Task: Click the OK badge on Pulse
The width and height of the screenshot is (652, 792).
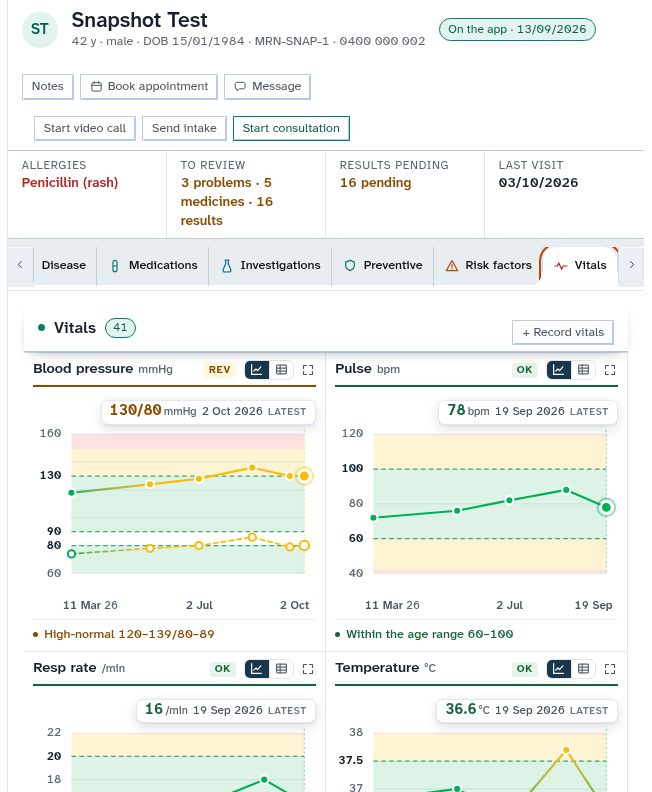Action: pos(524,370)
